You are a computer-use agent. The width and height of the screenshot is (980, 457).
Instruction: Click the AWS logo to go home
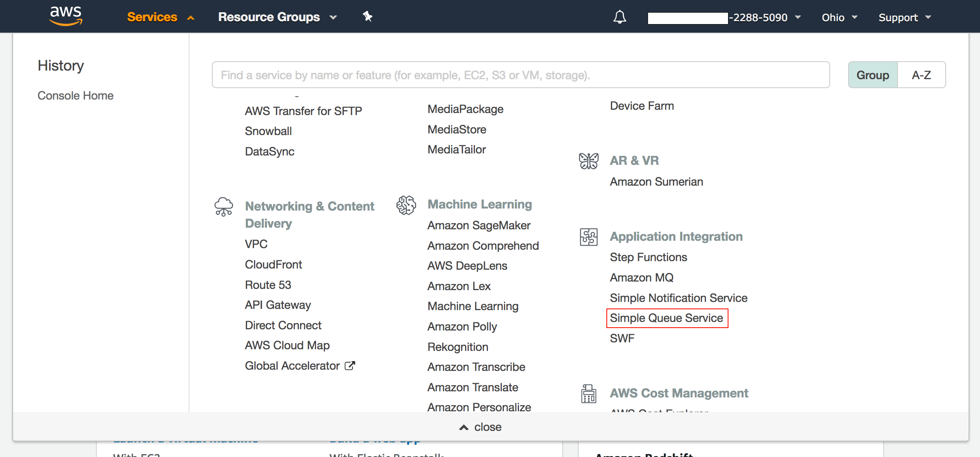pyautogui.click(x=65, y=16)
